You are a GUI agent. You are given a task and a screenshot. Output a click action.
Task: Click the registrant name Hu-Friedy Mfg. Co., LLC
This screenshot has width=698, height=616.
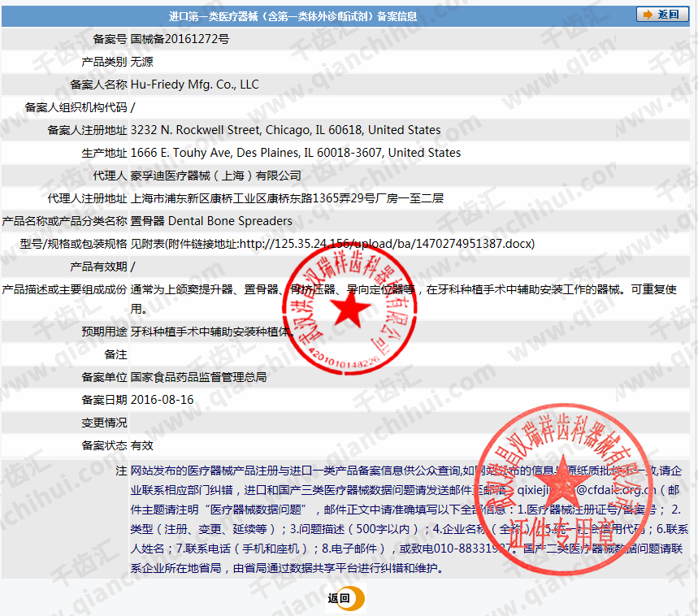pyautogui.click(x=195, y=85)
